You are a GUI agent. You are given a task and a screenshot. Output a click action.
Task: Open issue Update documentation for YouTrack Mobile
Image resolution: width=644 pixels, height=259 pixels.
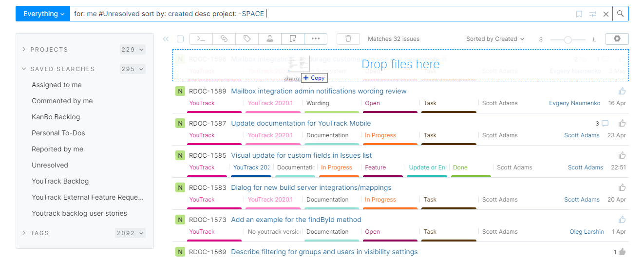(x=301, y=123)
